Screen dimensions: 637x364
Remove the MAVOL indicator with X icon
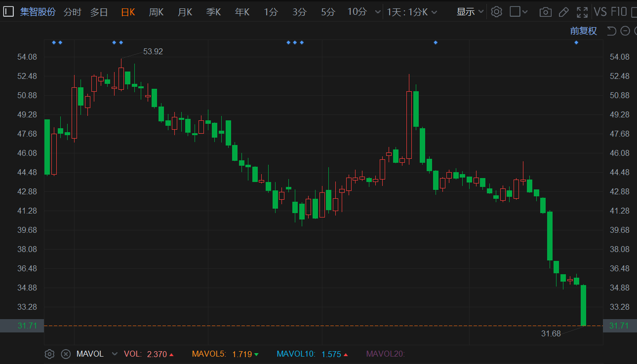point(66,354)
